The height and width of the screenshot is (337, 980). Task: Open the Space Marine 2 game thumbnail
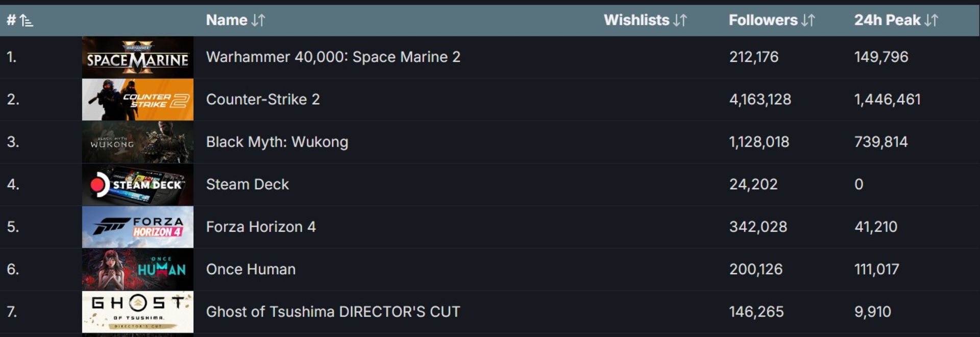click(x=138, y=57)
